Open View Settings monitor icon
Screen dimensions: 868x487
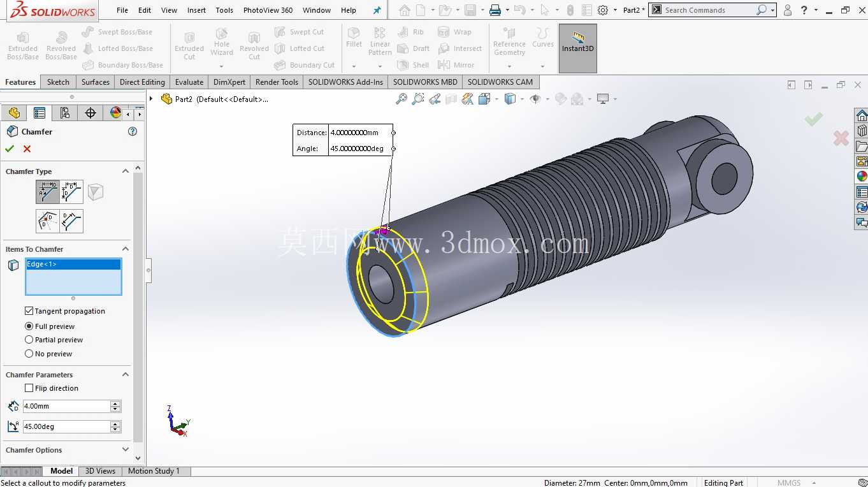(x=603, y=99)
